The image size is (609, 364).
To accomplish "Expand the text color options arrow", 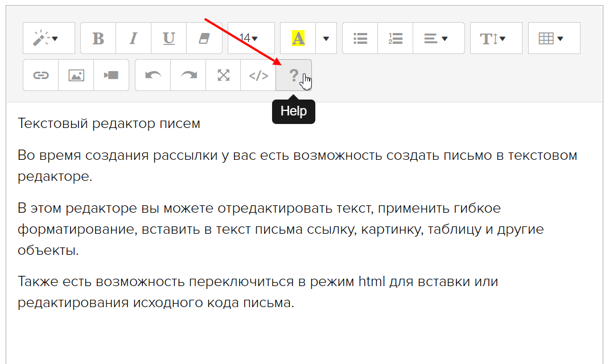I will click(326, 38).
